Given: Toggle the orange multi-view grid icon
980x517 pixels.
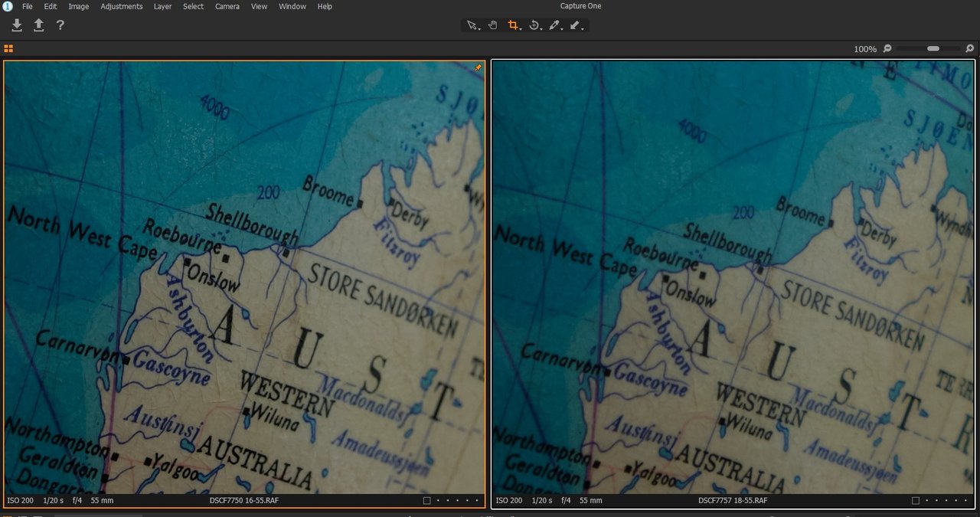Looking at the screenshot, I should pyautogui.click(x=8, y=48).
